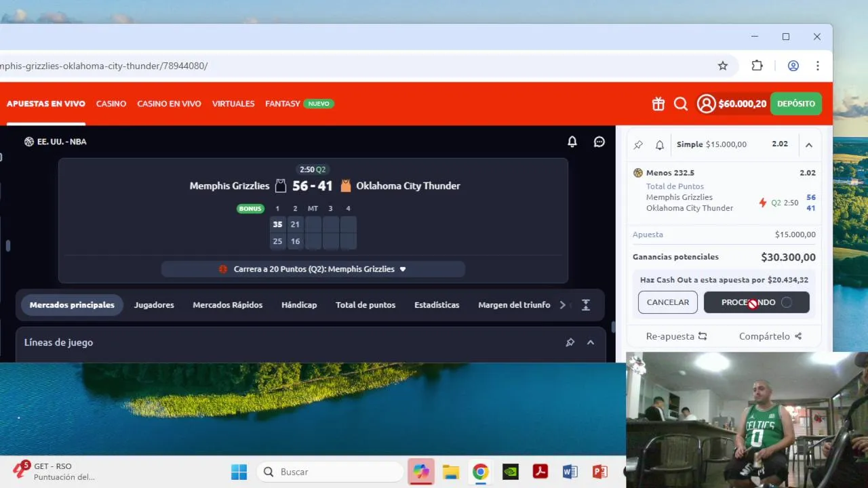Viewport: 868px width, 488px height.
Task: Open the user account avatar icon
Action: pyautogui.click(x=707, y=104)
